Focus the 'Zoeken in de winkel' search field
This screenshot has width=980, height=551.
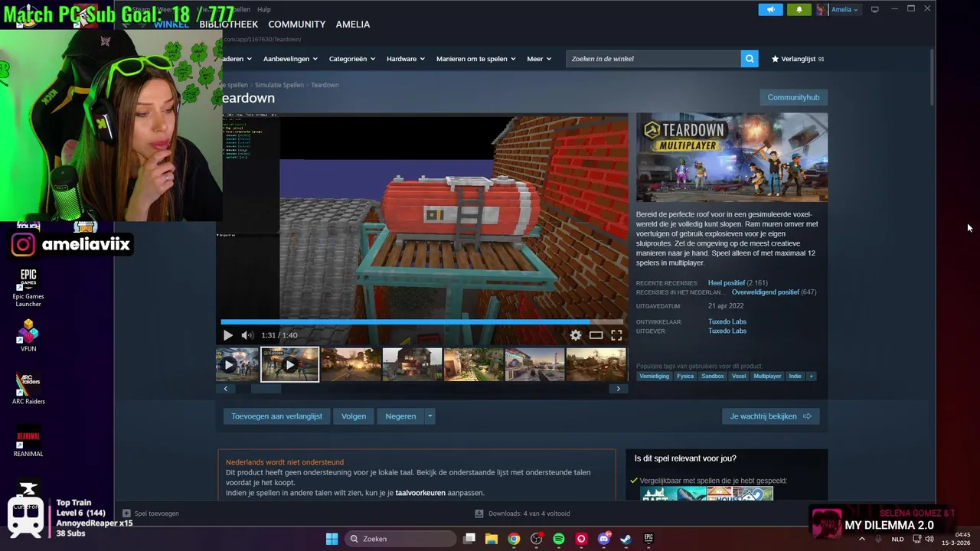[x=653, y=59]
